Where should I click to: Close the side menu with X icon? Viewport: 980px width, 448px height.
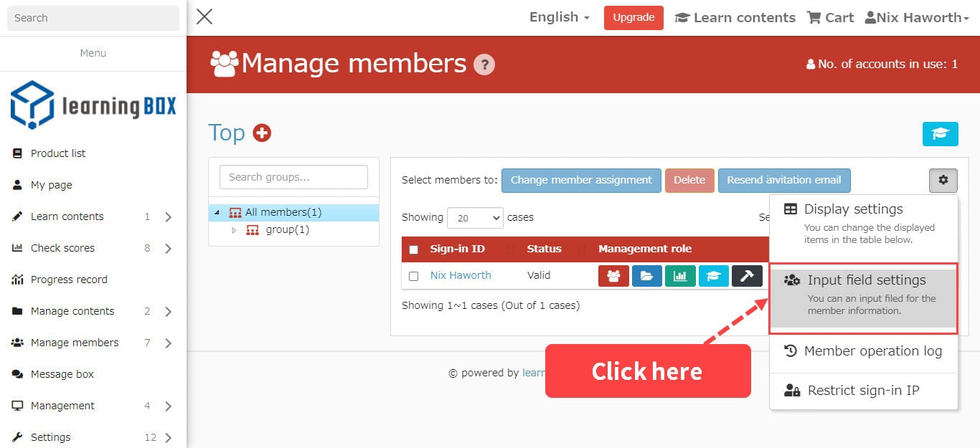click(x=204, y=16)
